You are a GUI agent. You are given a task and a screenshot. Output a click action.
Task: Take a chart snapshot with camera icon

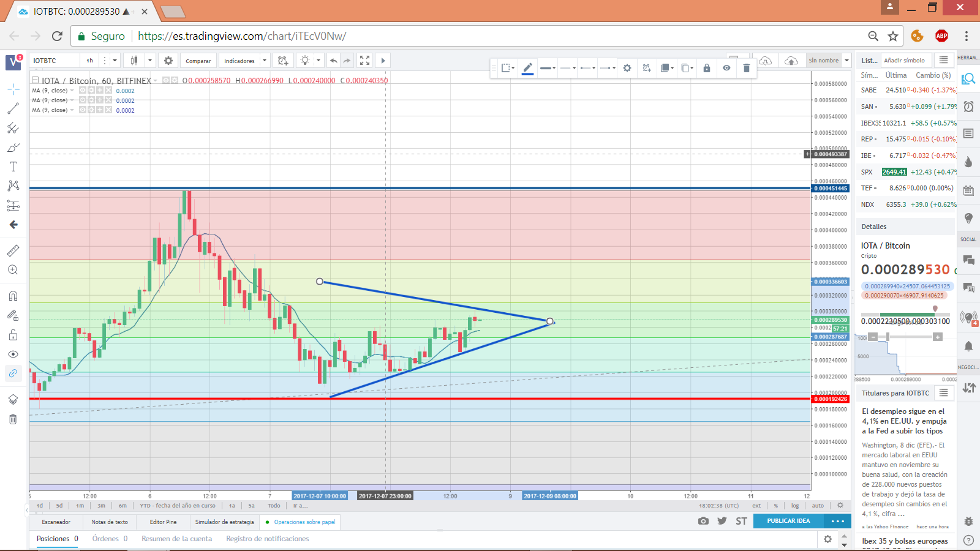tap(703, 521)
